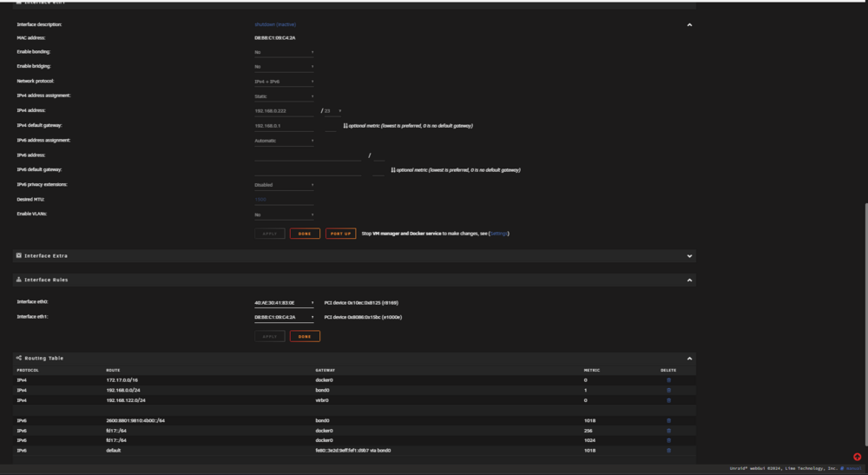This screenshot has width=868, height=475.
Task: Open the Network protocol dropdown
Action: (284, 82)
